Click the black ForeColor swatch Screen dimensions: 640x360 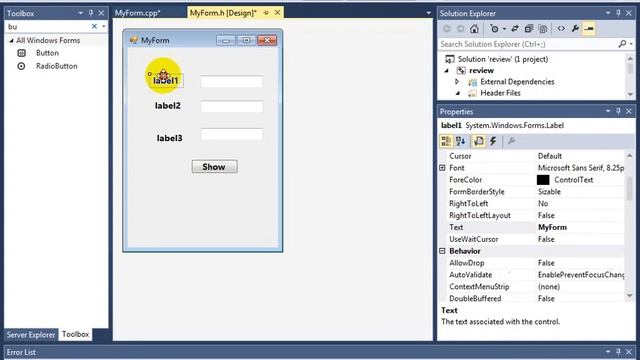[x=543, y=180]
